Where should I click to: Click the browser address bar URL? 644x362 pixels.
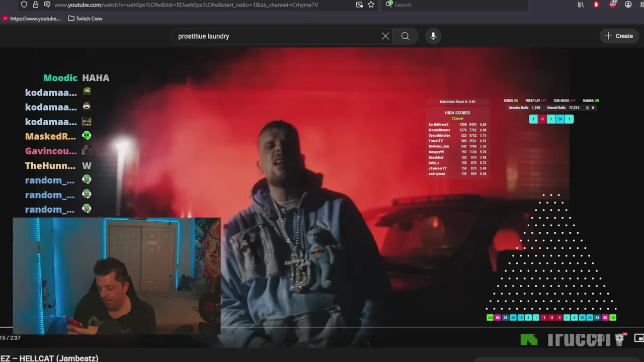tap(186, 5)
